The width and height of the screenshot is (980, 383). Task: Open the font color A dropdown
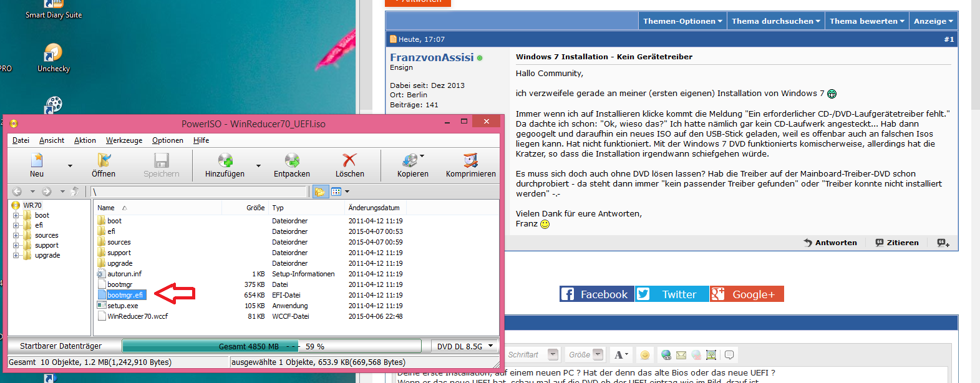(x=621, y=355)
